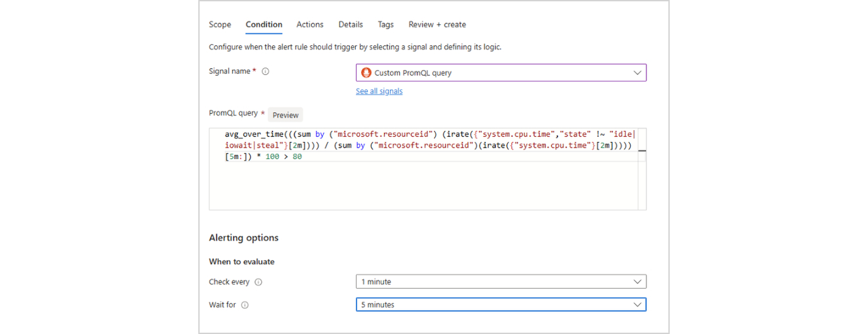Click the threshold value 80 in query
This screenshot has width=868, height=334.
(x=297, y=157)
